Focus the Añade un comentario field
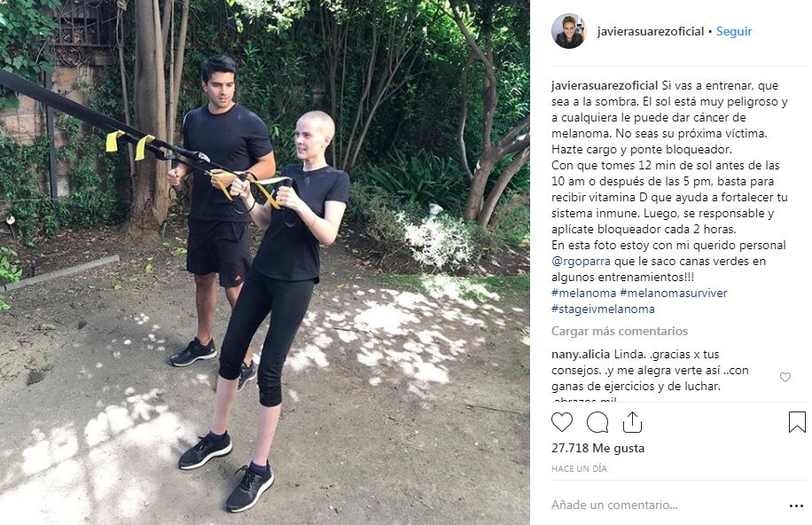Image resolution: width=812 pixels, height=525 pixels. [666, 505]
